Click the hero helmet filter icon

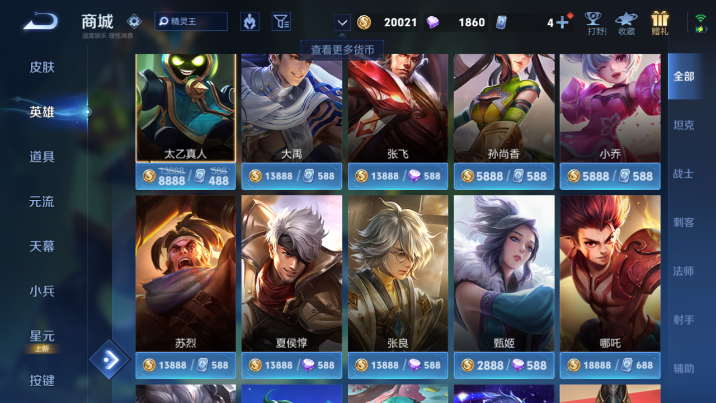click(250, 21)
